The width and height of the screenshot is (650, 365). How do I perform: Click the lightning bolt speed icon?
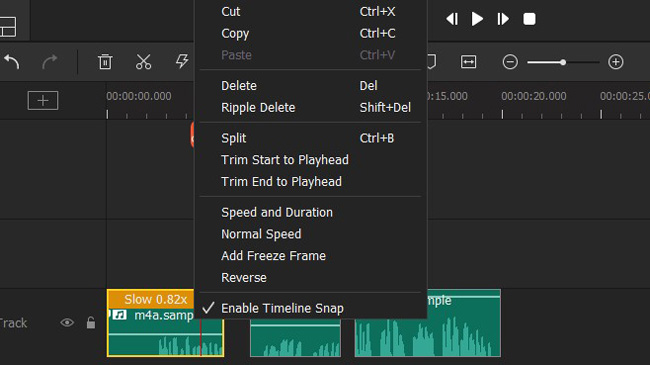coord(182,61)
